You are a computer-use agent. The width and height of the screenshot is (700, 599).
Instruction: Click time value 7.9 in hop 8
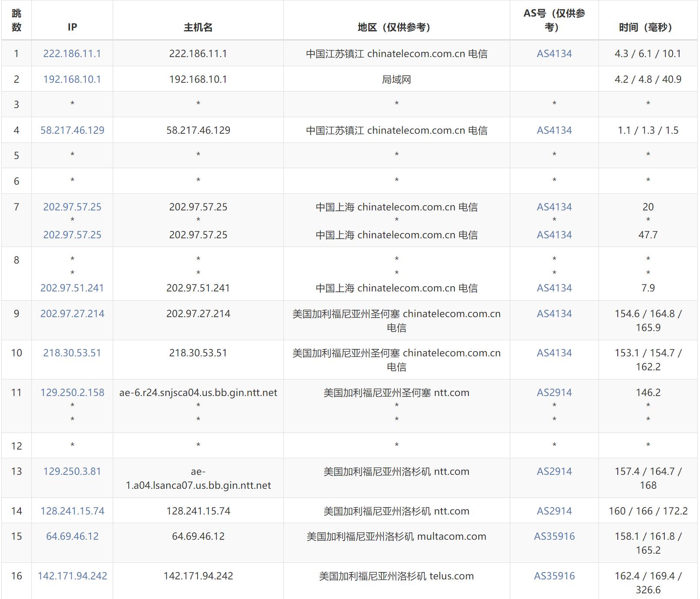pyautogui.click(x=648, y=288)
